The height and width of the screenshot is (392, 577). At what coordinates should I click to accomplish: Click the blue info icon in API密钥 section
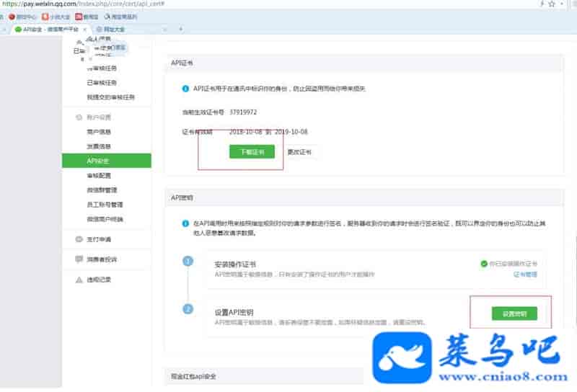pyautogui.click(x=186, y=224)
